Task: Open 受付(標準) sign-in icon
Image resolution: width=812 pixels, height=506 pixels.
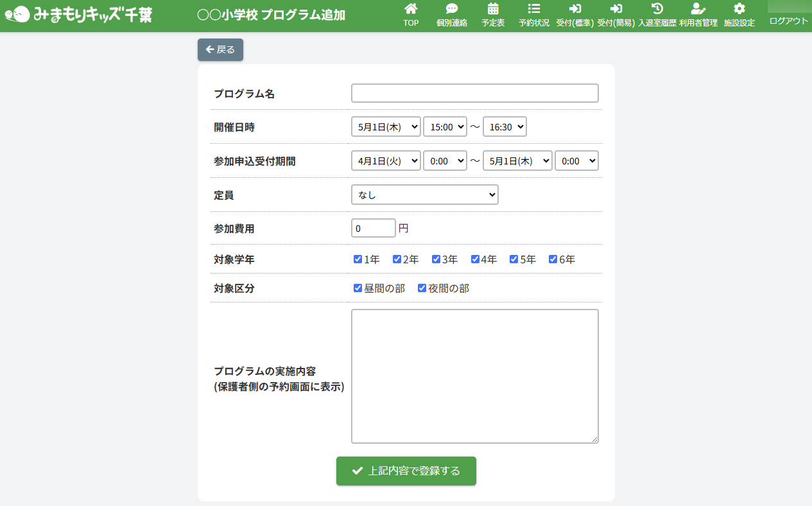Action: (x=574, y=9)
